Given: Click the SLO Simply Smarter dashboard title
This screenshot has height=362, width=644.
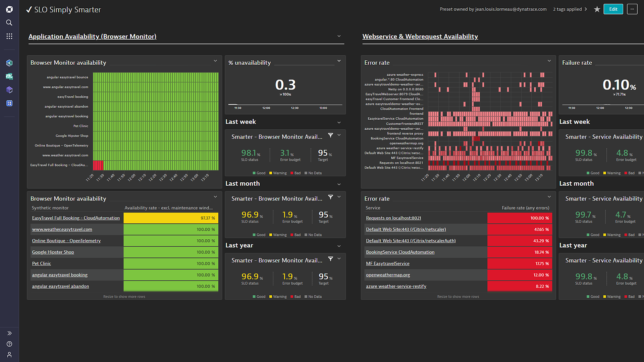Looking at the screenshot, I should (x=67, y=10).
